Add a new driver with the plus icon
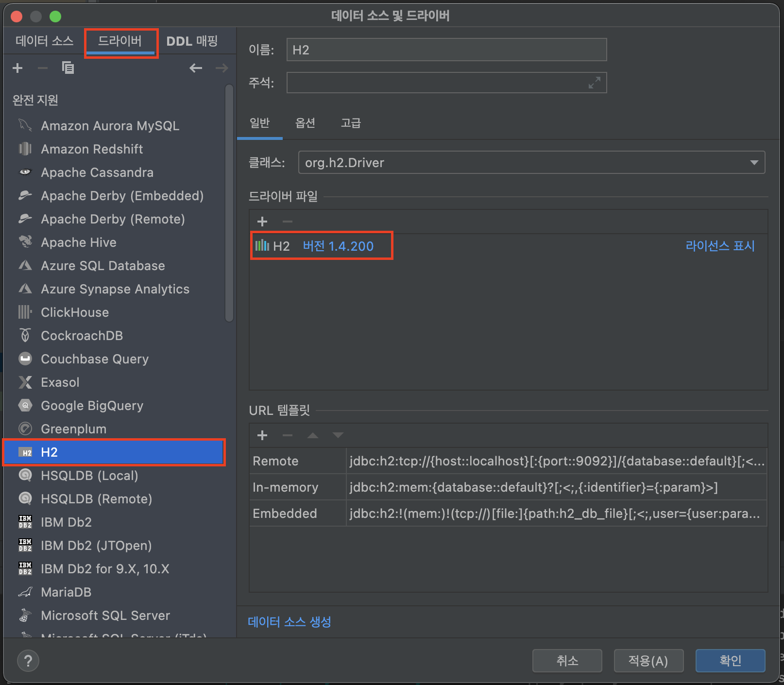 (x=17, y=68)
